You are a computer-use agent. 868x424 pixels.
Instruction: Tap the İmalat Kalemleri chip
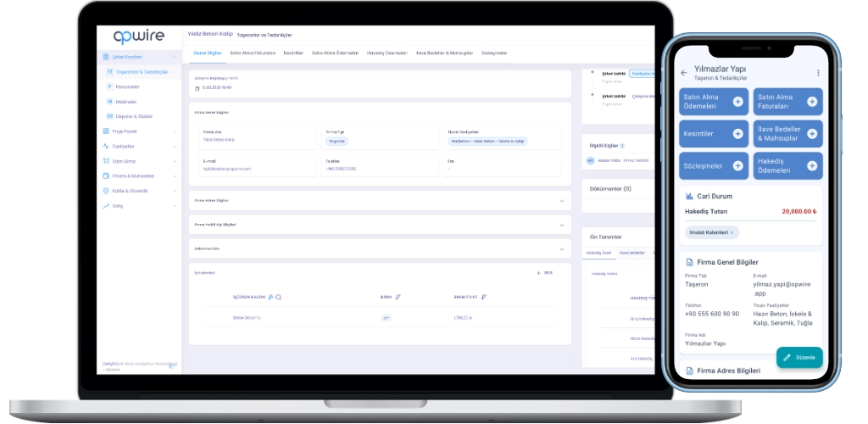point(711,232)
